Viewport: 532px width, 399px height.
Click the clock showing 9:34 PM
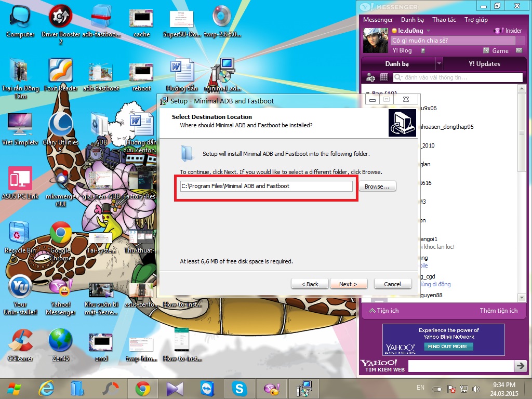tap(504, 385)
